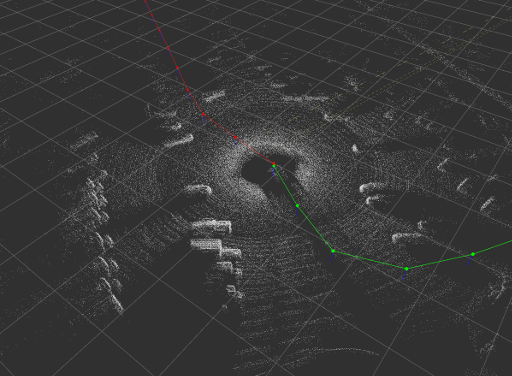This screenshot has width=512, height=376.
Task: Click the row of fin-like clusters on far left
Action: pos(103,240)
